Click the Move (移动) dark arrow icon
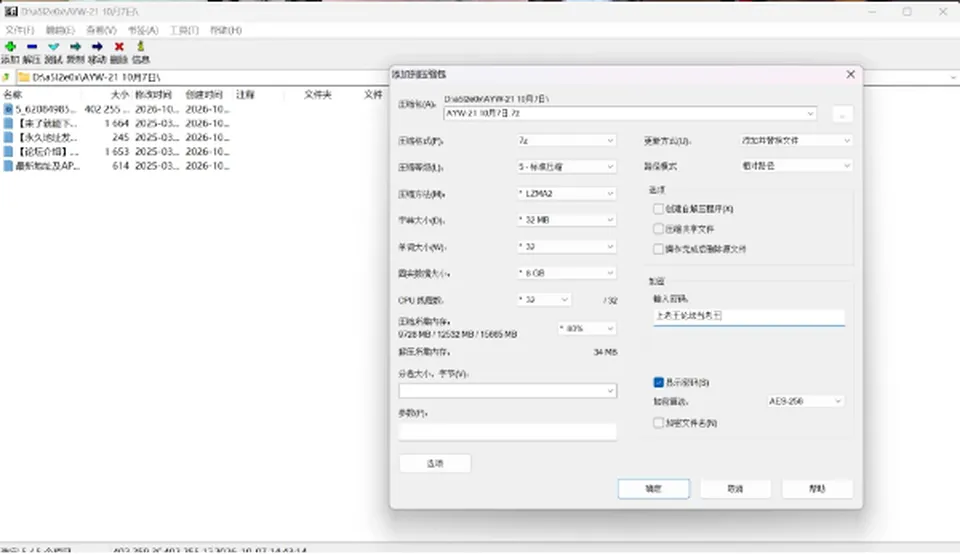The height and width of the screenshot is (554, 960). [97, 47]
